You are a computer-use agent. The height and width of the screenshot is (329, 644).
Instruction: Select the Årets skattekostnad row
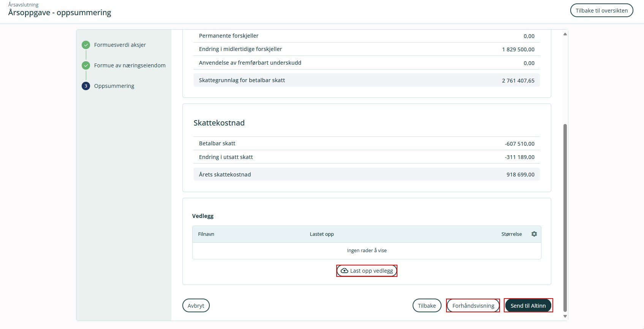pos(366,175)
